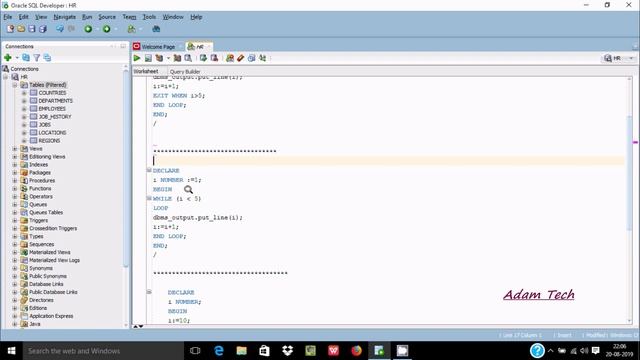Viewport: 640px width, 360px height.
Task: Open the Explain Plan dropdown arrow
Action: (168, 58)
